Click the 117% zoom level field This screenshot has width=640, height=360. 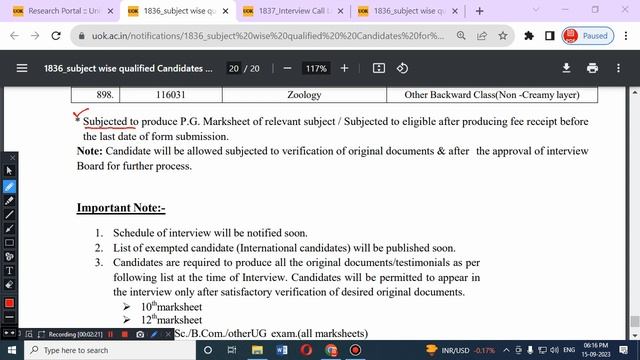(316, 69)
